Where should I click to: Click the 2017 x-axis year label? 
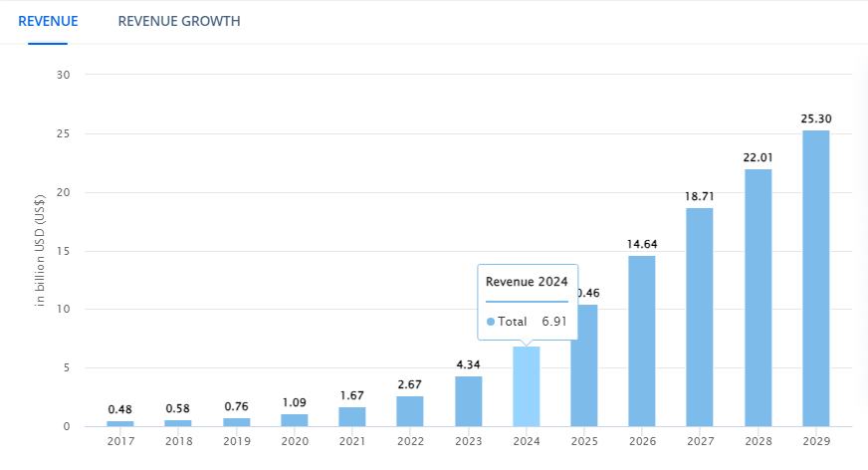(120, 441)
